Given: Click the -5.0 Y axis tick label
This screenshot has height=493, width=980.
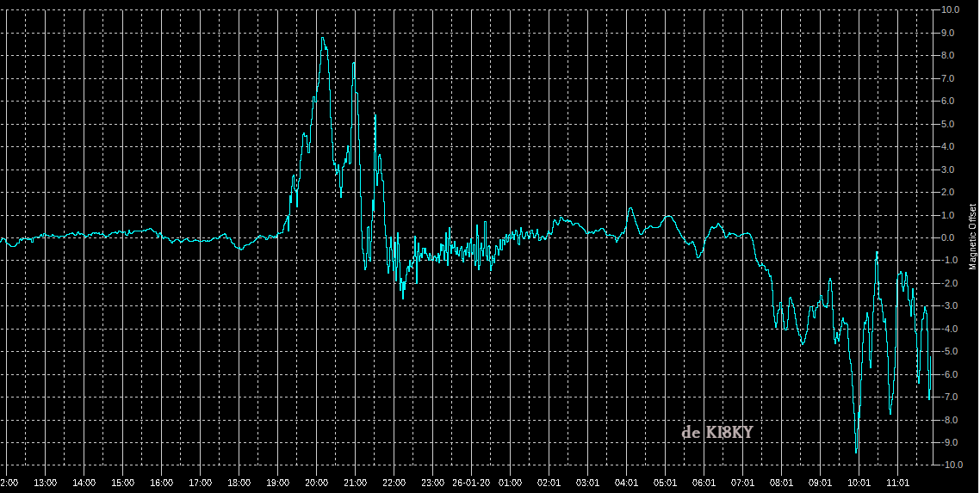Looking at the screenshot, I should [951, 352].
